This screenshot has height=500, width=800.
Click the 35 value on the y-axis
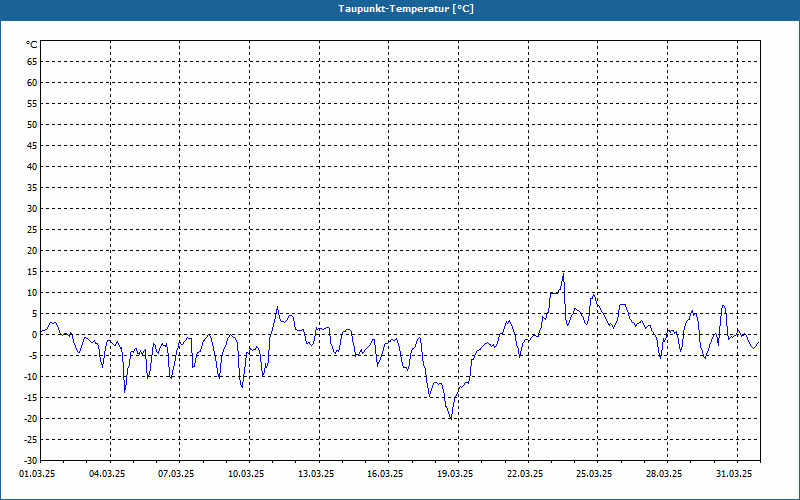point(32,188)
